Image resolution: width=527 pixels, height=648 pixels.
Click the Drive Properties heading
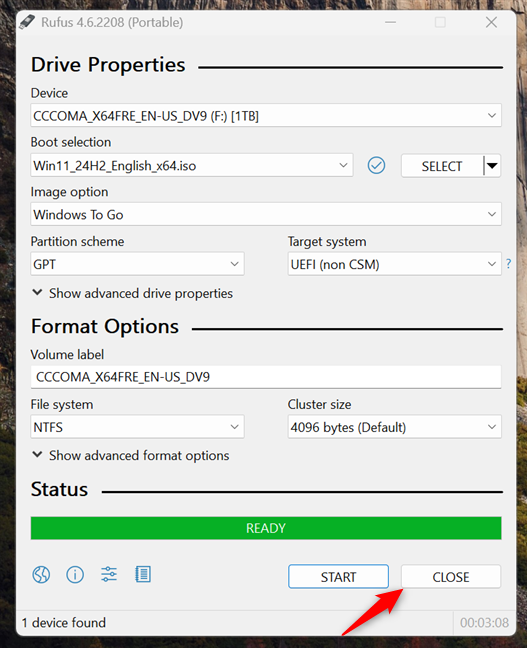click(x=108, y=65)
